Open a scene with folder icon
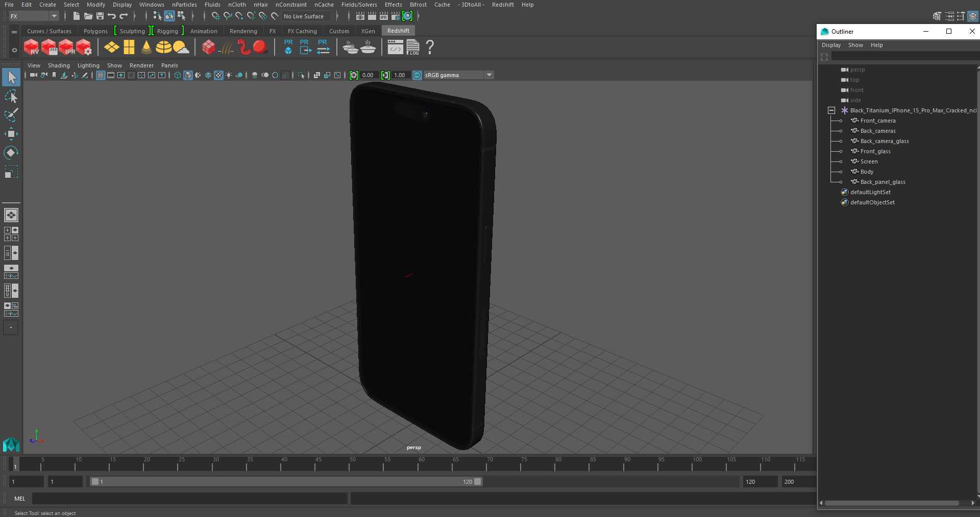The width and height of the screenshot is (980, 517). [x=88, y=16]
